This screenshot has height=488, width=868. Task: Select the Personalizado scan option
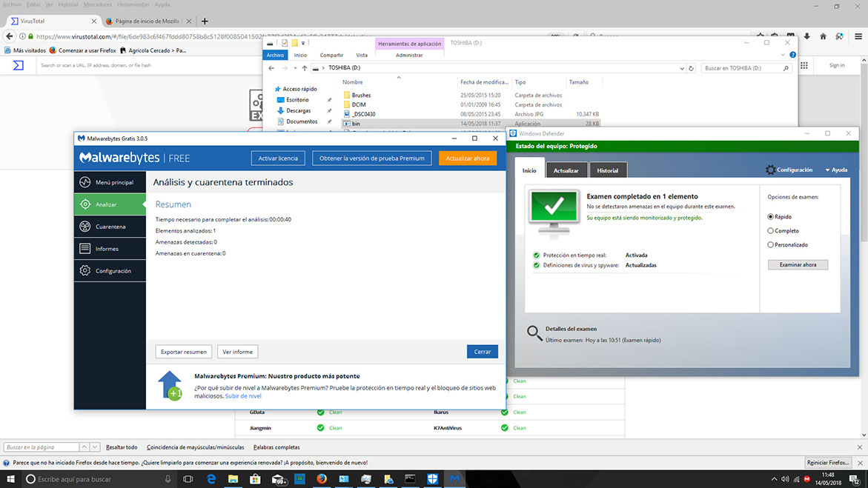tap(770, 244)
